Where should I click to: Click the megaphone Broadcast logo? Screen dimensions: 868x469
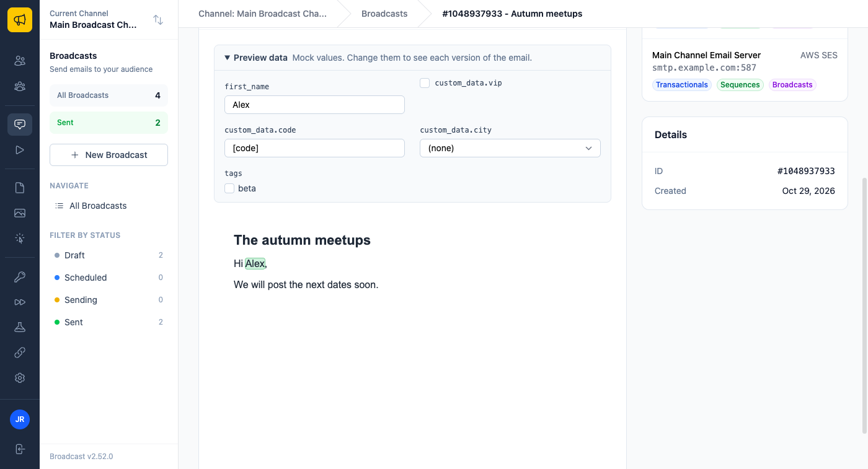coord(20,20)
